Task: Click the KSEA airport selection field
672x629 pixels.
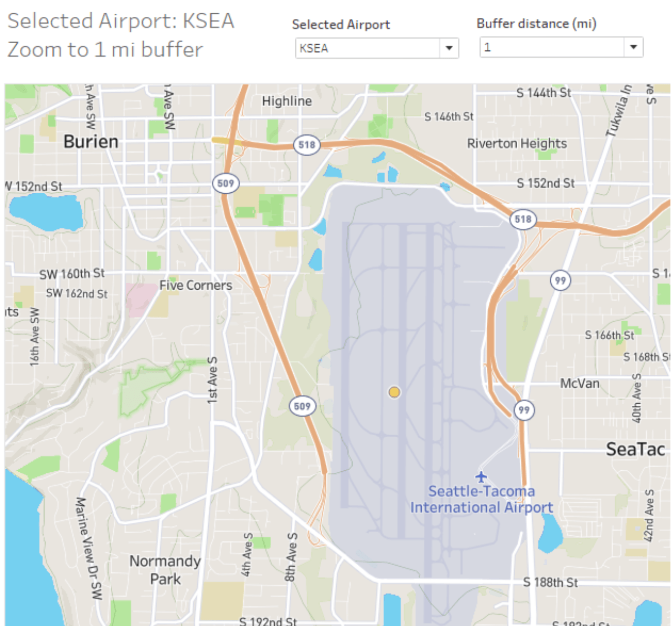Action: (367, 48)
